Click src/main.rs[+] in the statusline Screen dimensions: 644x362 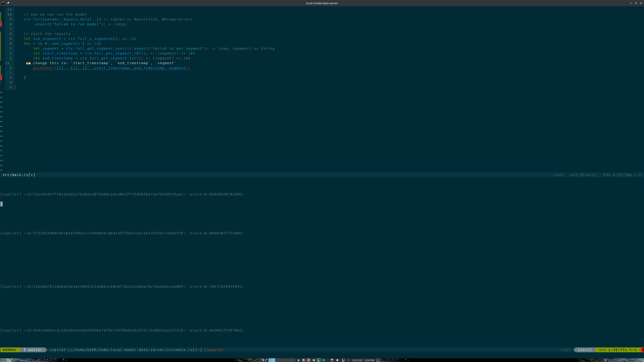click(x=18, y=175)
